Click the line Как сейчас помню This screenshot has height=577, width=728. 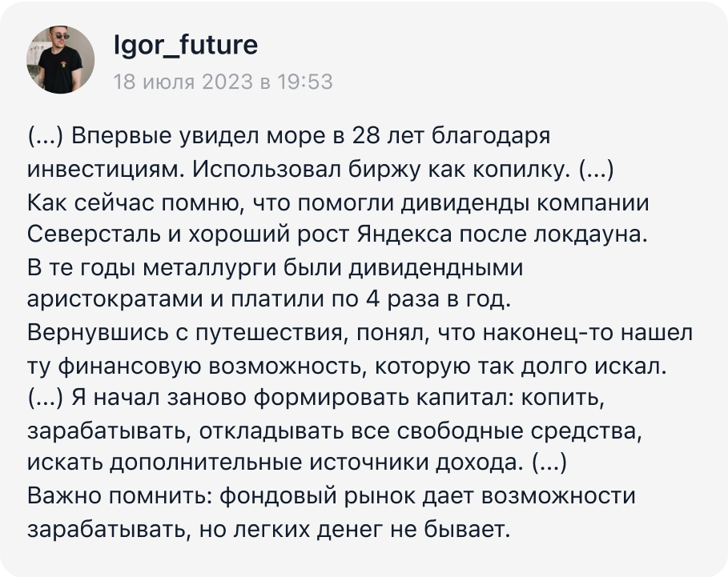click(338, 203)
